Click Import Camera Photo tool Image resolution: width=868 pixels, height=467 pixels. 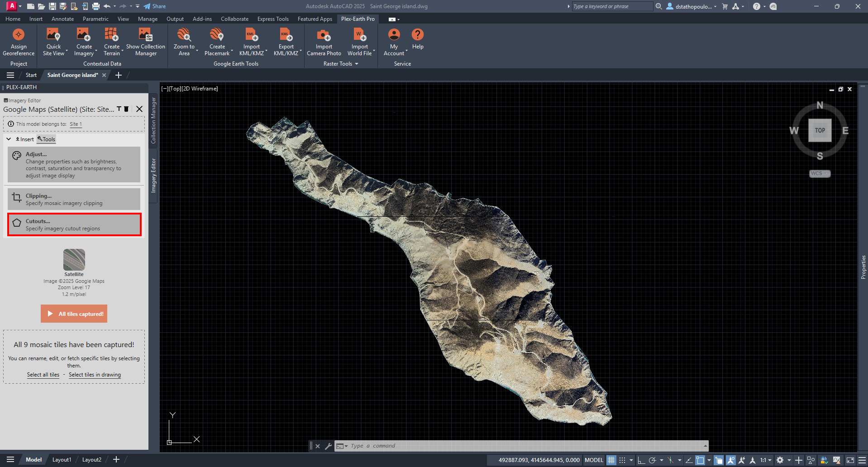click(x=324, y=42)
